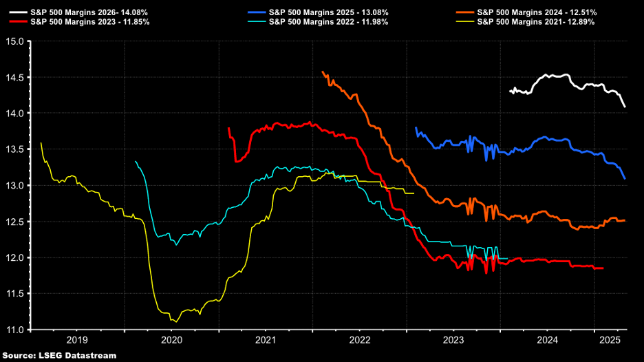
Task: Click the Source: LSEG Datastream caption
Action: [60, 355]
